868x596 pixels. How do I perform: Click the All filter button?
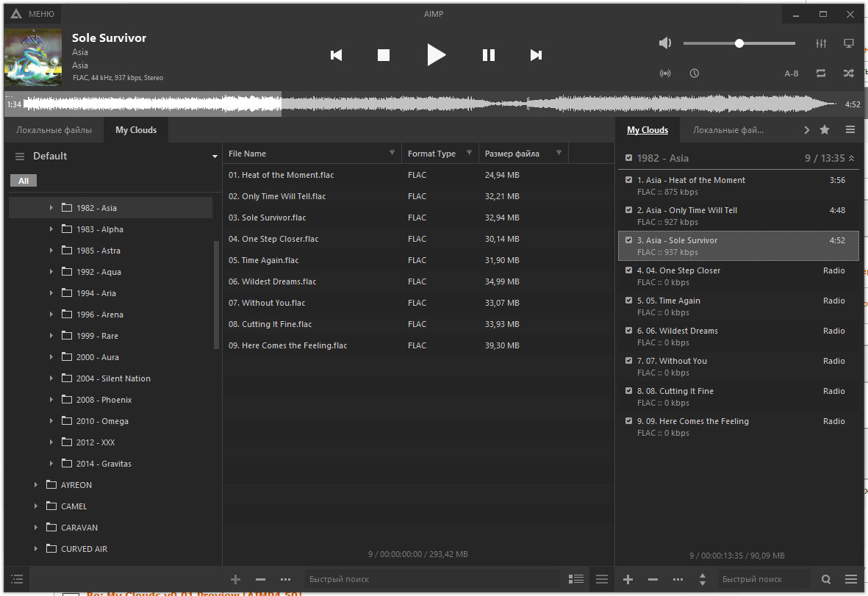pos(24,181)
